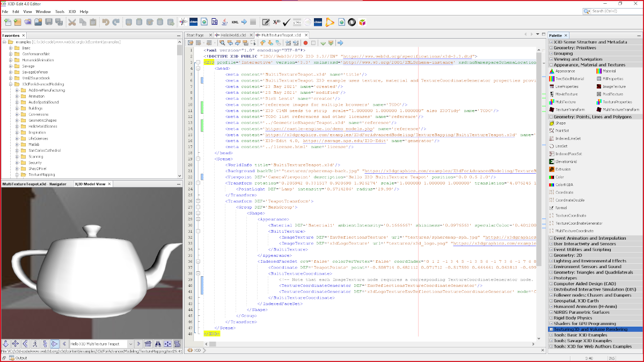
Task: Switch to the HelloWorld.x3d tab
Action: pyautogui.click(x=233, y=35)
